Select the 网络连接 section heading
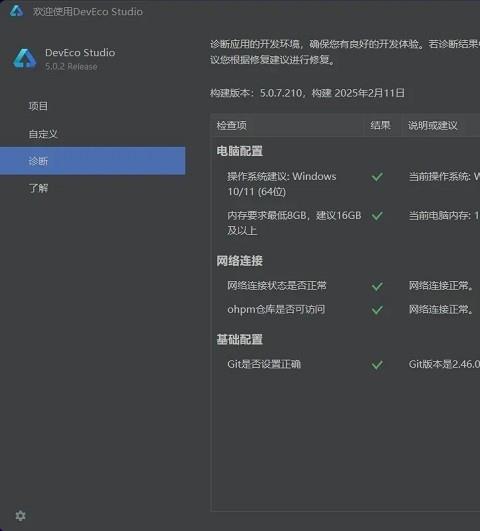The width and height of the screenshot is (480, 531). tap(239, 261)
